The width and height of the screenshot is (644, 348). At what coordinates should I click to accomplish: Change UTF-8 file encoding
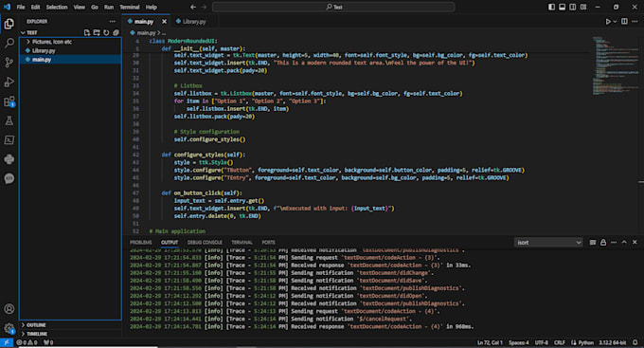[542, 342]
